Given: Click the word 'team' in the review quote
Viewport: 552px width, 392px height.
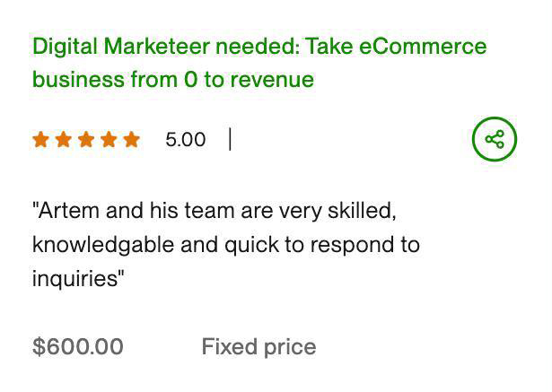Looking at the screenshot, I should pyautogui.click(x=209, y=211).
